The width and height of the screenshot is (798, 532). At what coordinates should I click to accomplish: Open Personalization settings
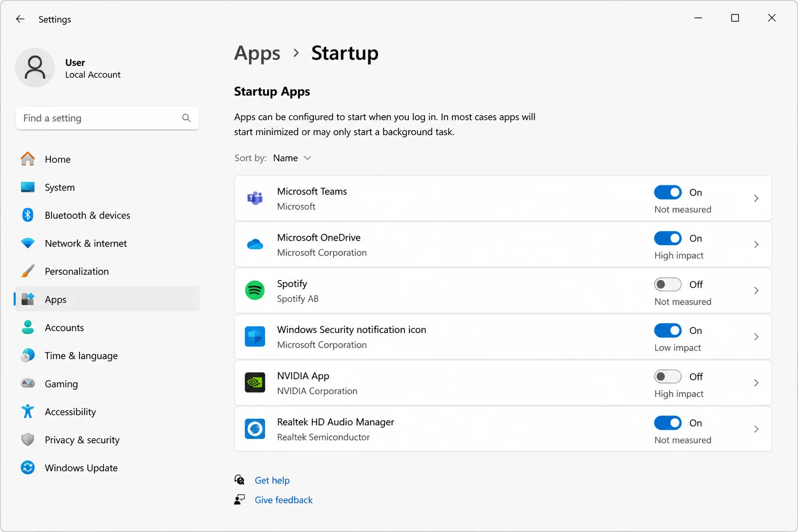coord(108,271)
